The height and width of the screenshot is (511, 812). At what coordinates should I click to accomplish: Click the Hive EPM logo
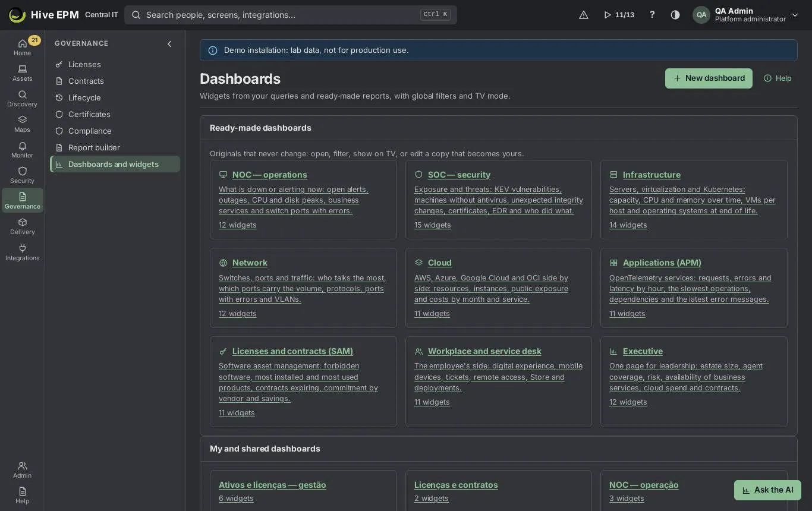coord(43,15)
